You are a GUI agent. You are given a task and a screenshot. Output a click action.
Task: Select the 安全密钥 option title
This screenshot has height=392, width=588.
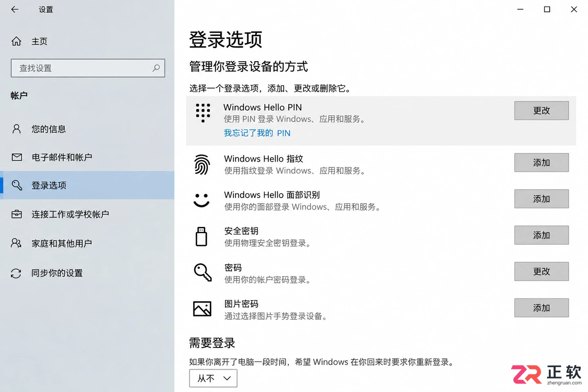(x=241, y=231)
